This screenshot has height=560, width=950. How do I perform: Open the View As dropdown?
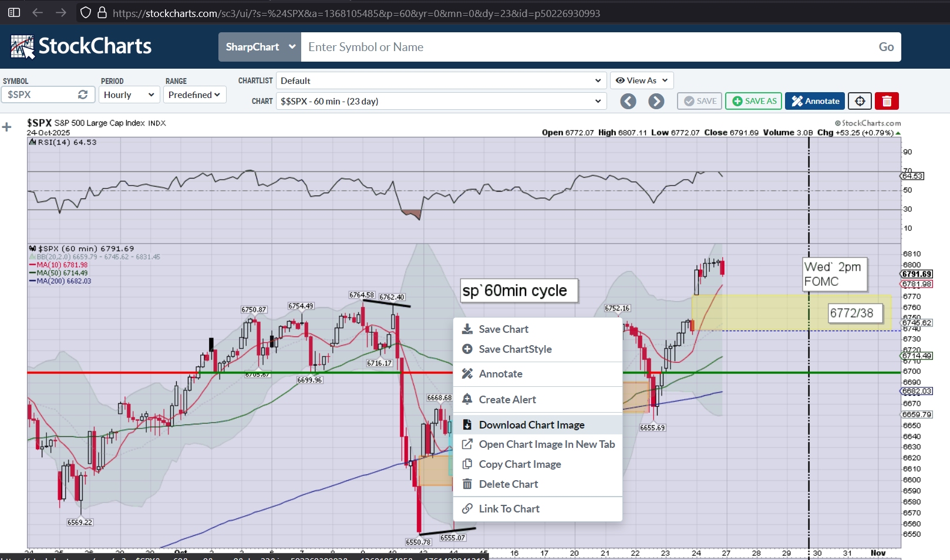(x=641, y=80)
